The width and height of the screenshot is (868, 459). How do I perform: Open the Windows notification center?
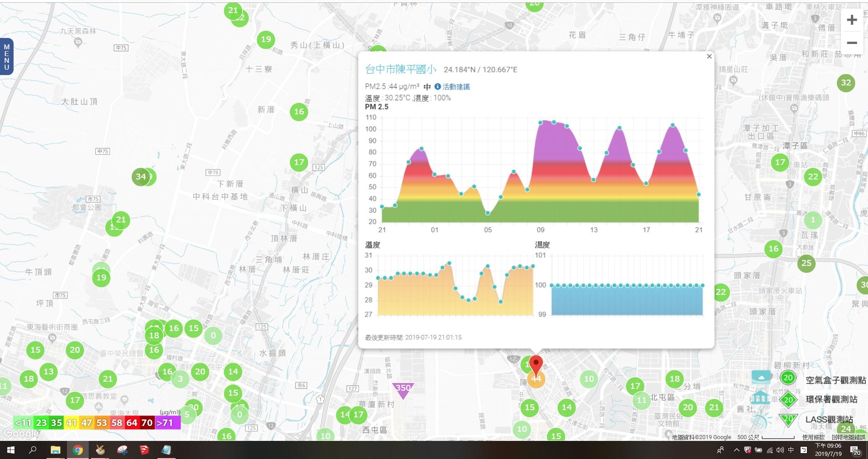pos(855,450)
